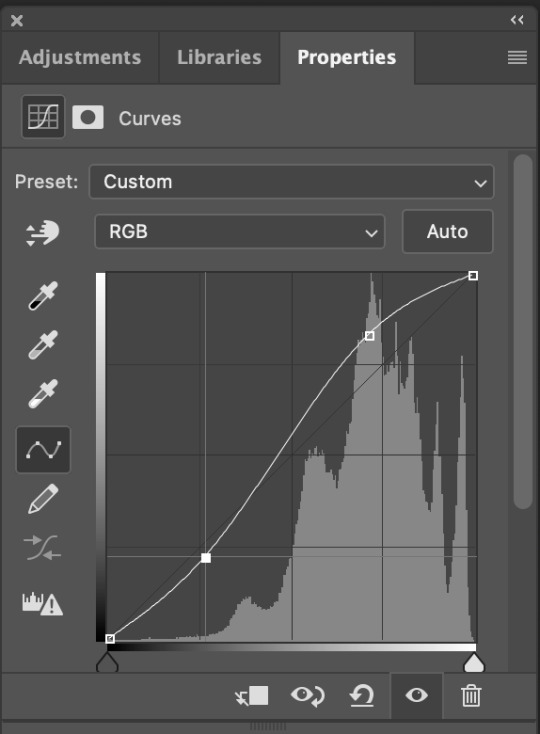Click the Auto button
The image size is (540, 734).
[x=447, y=231]
